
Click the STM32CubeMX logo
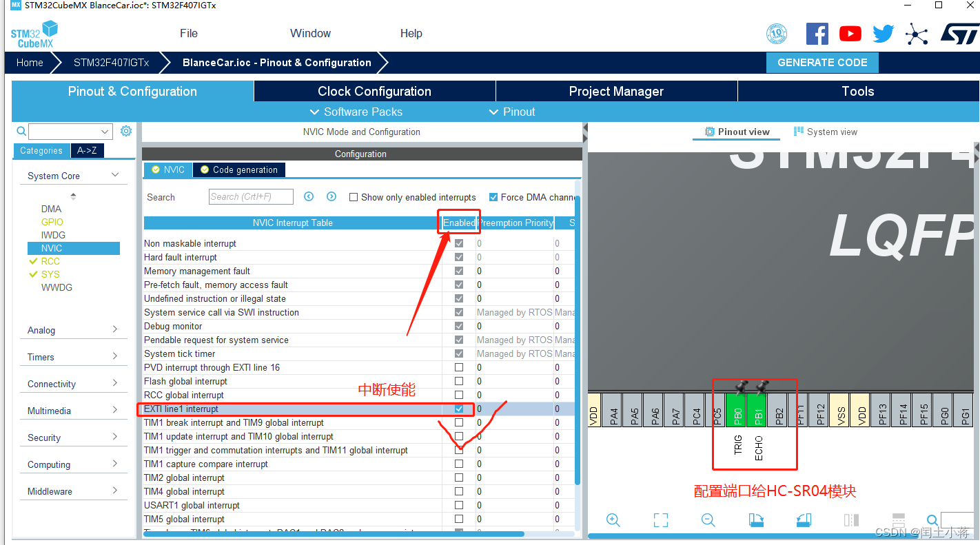[x=34, y=34]
